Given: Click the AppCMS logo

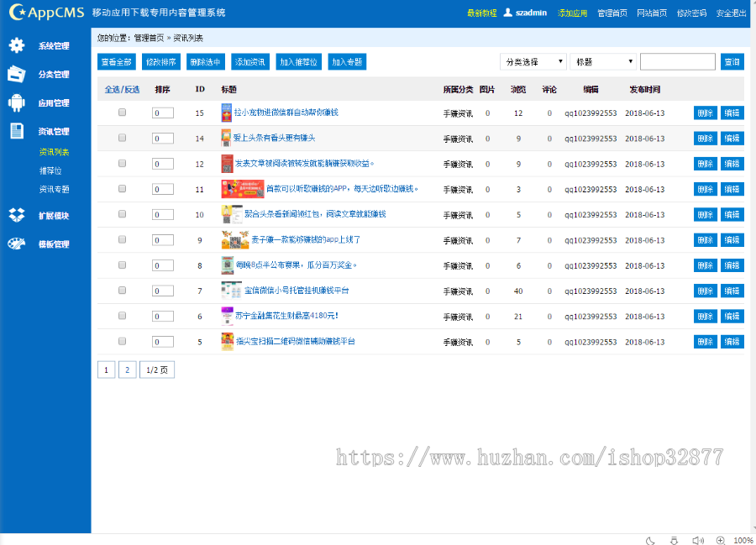Looking at the screenshot, I should [47, 13].
